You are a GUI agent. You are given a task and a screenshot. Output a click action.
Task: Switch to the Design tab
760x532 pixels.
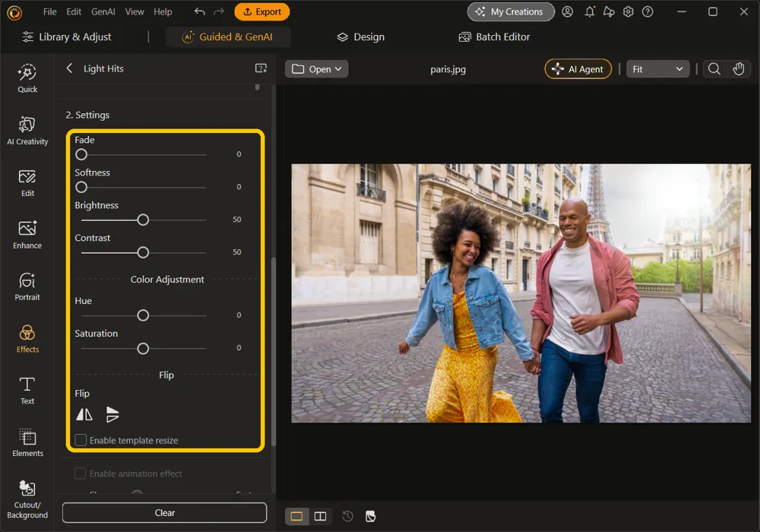pyautogui.click(x=360, y=36)
